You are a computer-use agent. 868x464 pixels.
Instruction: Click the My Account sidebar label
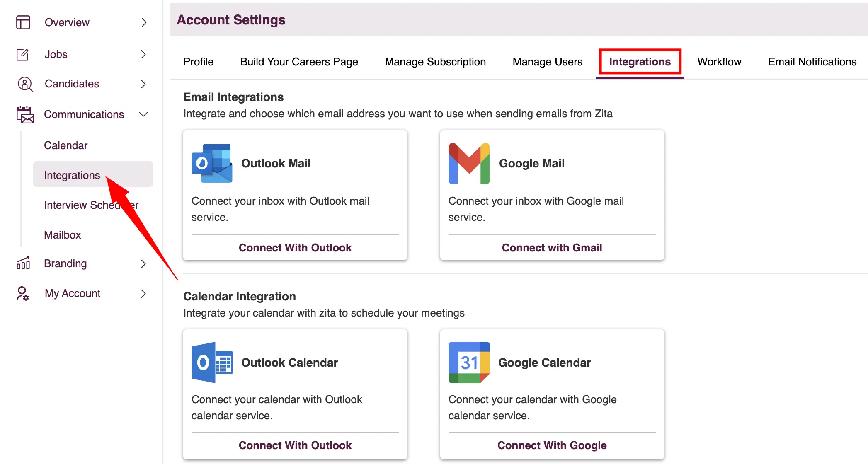73,293
